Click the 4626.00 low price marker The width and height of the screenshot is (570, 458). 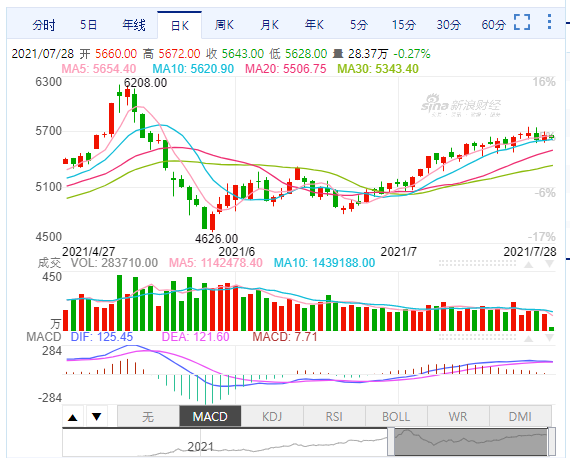[x=217, y=239]
